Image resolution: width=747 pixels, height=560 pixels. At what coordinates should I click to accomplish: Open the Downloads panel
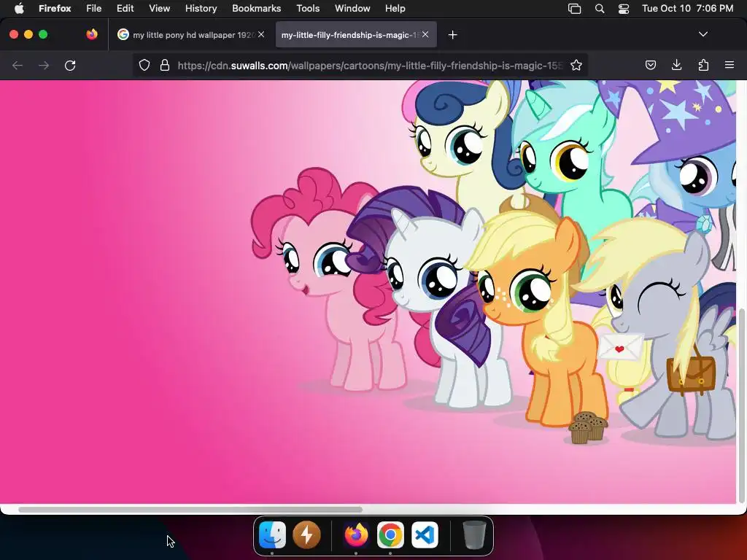(676, 65)
